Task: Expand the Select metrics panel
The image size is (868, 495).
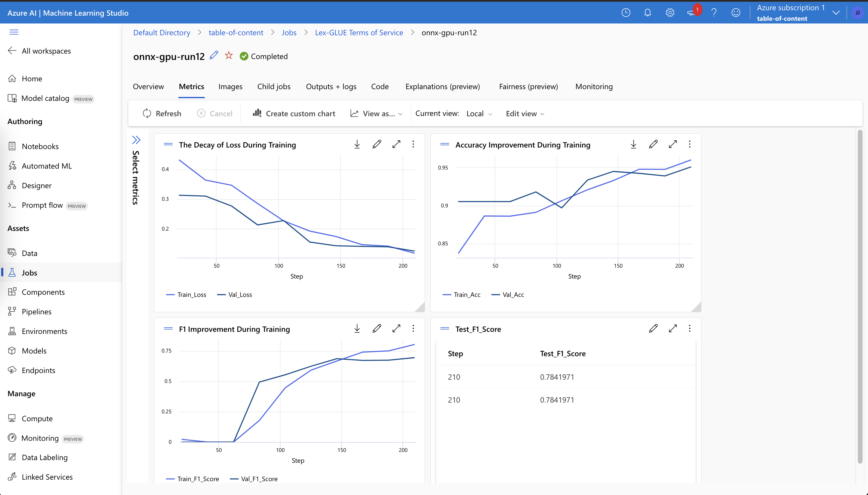Action: pos(136,140)
